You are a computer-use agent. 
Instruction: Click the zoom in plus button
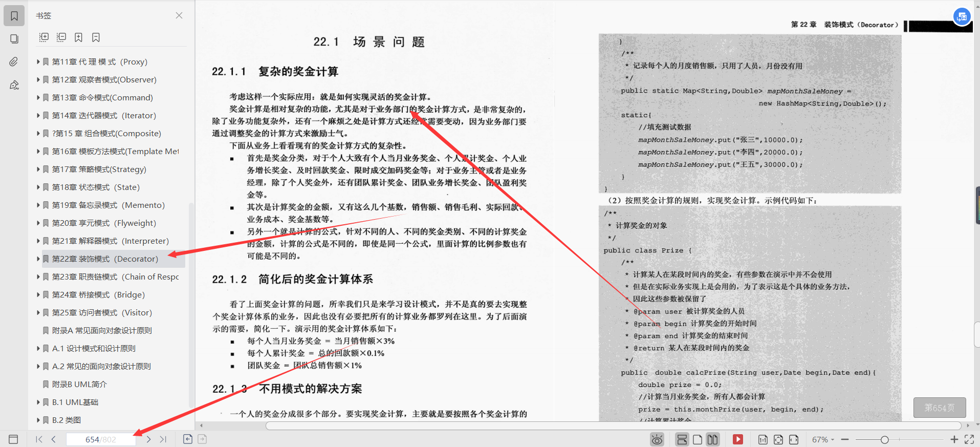point(954,439)
